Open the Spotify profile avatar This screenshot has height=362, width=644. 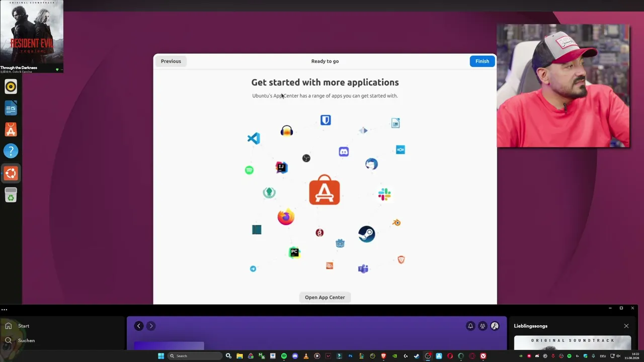495,326
